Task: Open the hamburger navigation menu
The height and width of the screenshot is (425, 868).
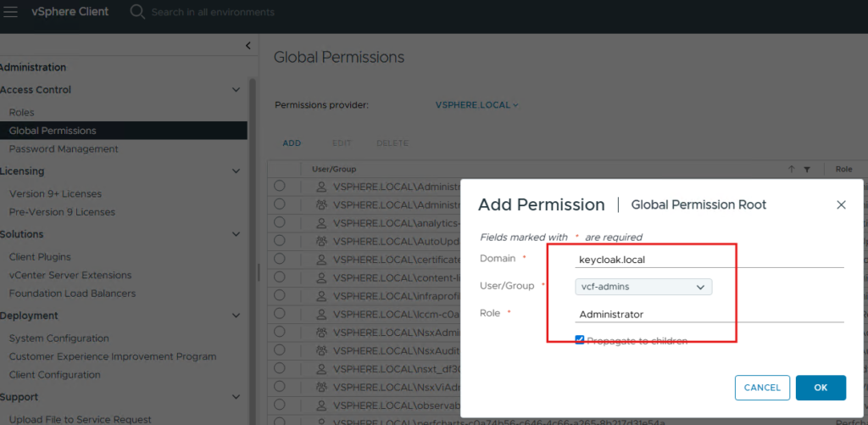Action: tap(11, 12)
